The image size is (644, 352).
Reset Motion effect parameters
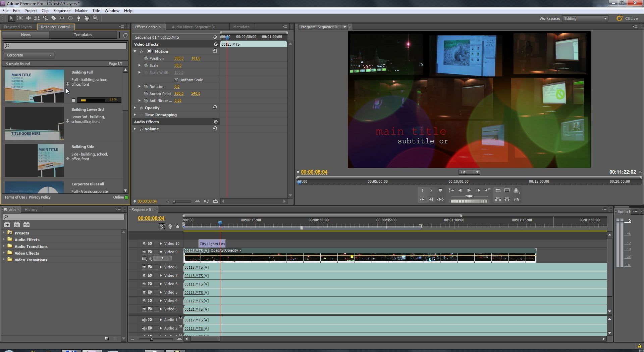coord(215,51)
